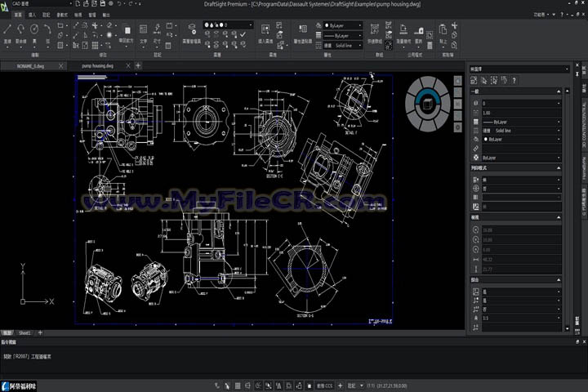Viewport: 588px width, 392px height.
Task: Toggle the dynamic CCS status button
Action: (x=325, y=385)
